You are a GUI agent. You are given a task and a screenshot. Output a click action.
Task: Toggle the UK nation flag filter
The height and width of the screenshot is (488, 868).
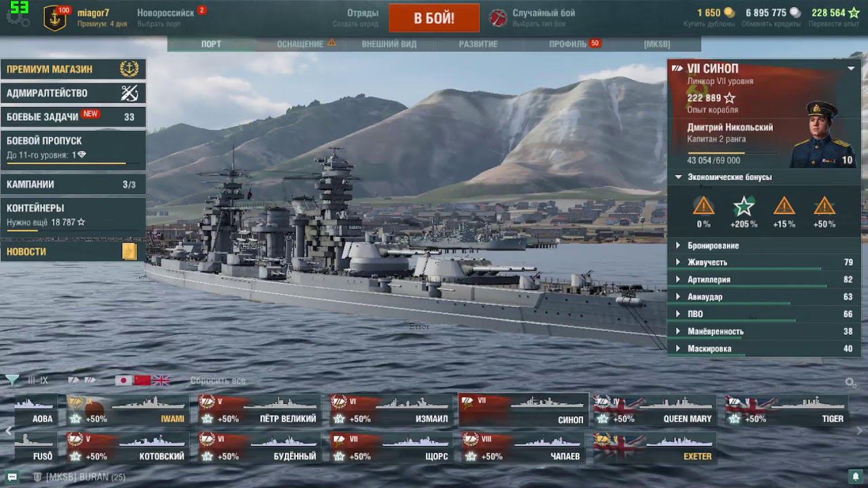click(x=161, y=380)
